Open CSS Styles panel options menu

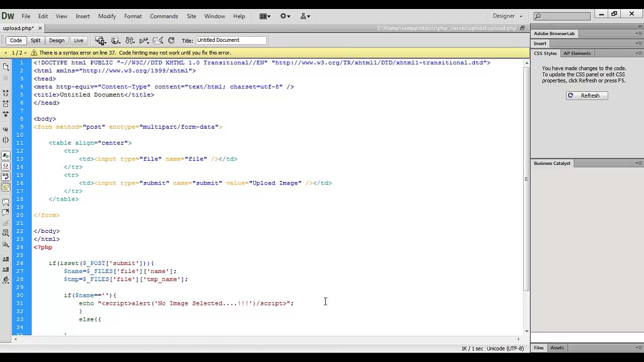[x=638, y=53]
